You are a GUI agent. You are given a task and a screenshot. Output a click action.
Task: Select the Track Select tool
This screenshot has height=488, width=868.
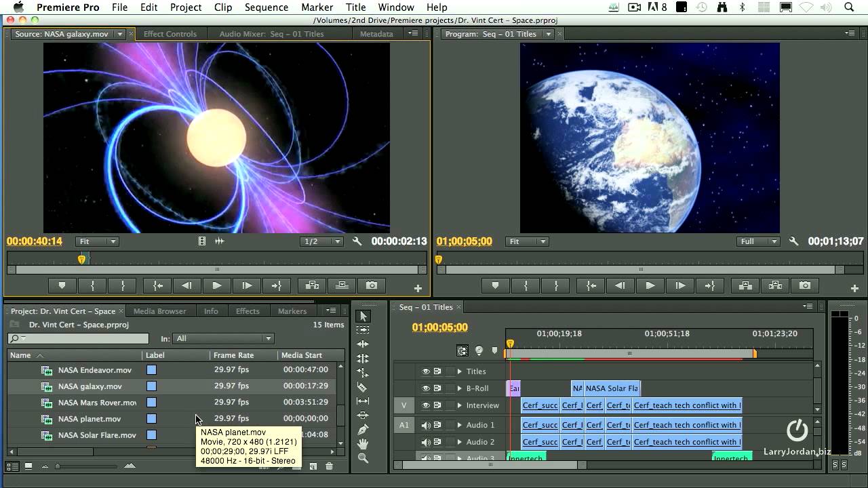click(363, 330)
